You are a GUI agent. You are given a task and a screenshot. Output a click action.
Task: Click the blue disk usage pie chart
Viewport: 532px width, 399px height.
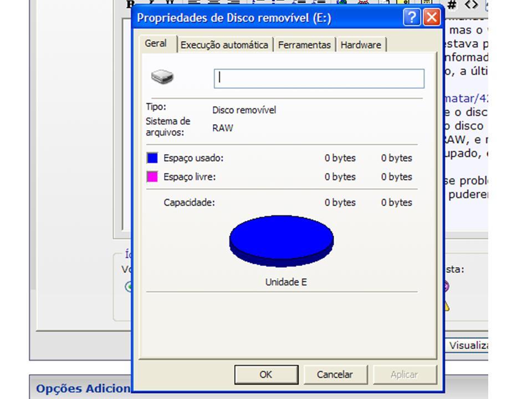(282, 241)
